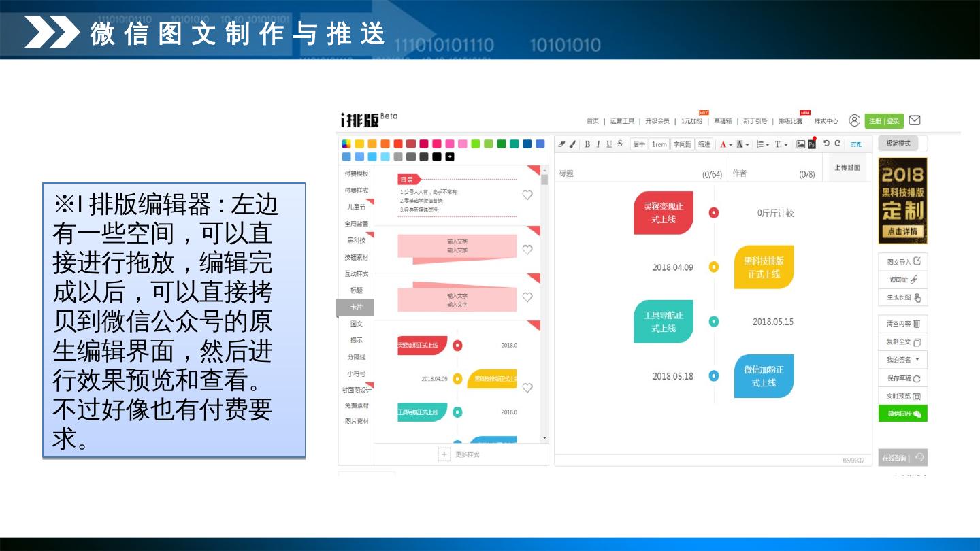Select the 付费模板 category tab

click(356, 173)
